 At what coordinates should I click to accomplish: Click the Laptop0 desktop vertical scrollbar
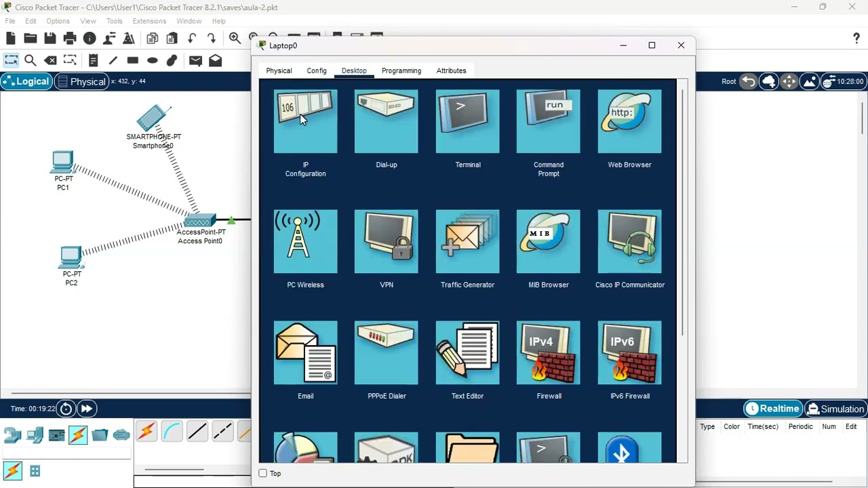pyautogui.click(x=682, y=212)
